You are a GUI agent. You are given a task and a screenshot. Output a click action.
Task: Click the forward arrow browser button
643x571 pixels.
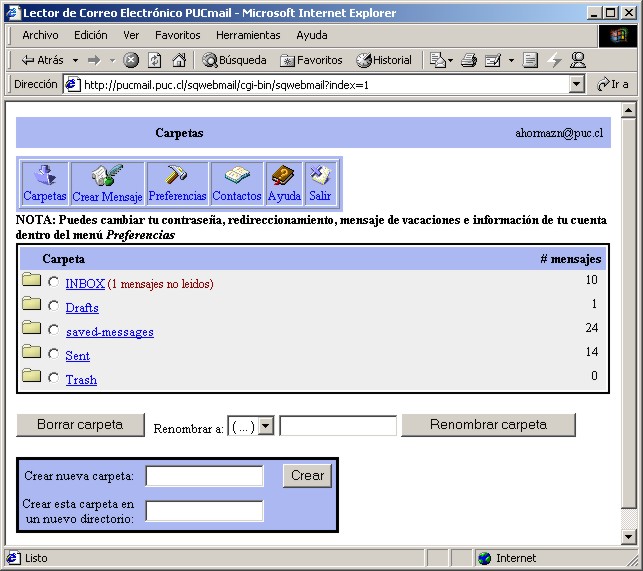[94, 60]
